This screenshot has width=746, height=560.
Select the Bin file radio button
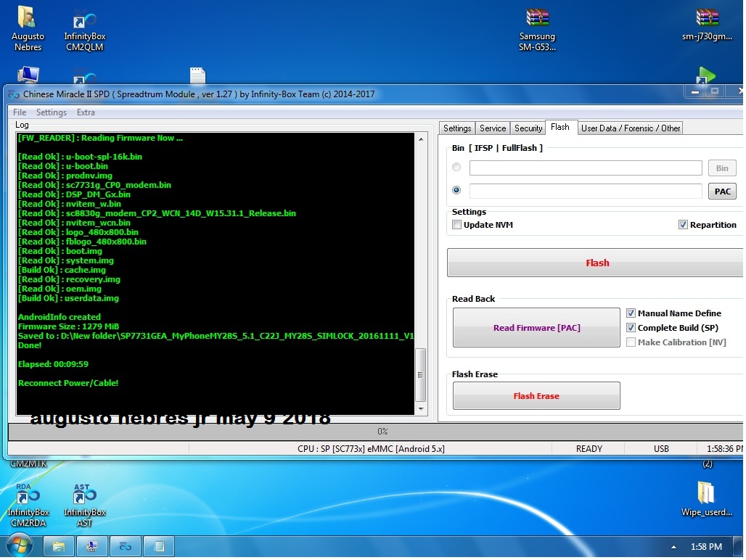pos(456,167)
